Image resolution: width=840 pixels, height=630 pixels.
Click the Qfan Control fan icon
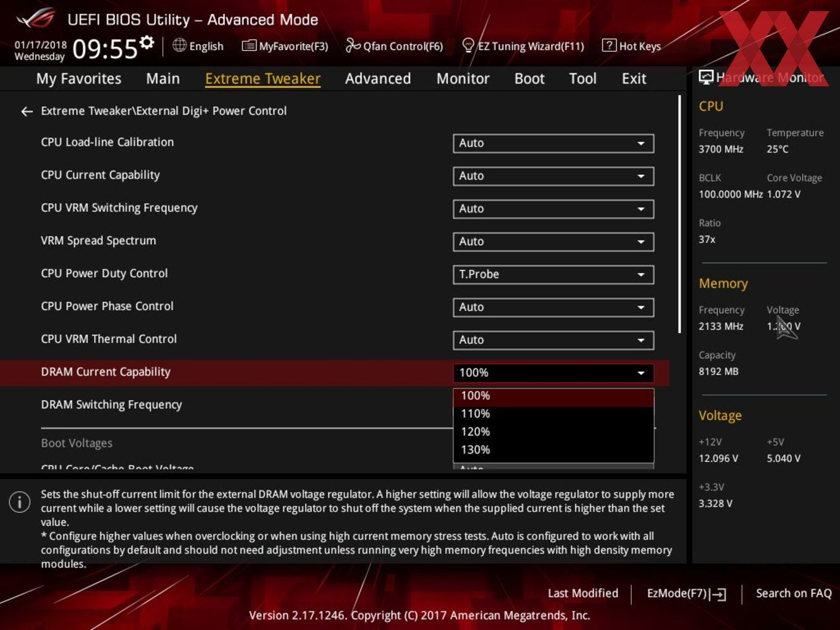pos(353,45)
